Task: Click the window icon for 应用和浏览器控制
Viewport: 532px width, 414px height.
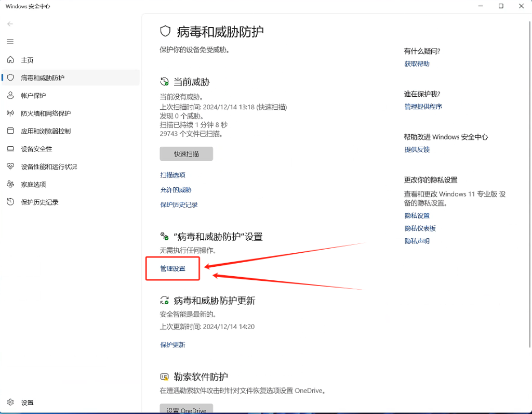Action: pos(10,131)
